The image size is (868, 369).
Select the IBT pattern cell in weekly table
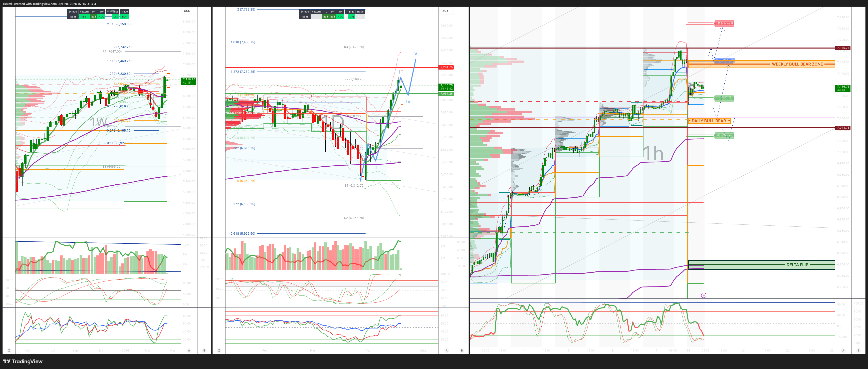(84, 17)
